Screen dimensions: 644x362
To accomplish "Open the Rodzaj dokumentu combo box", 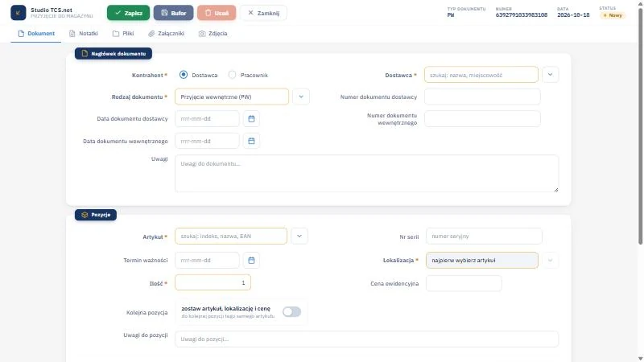I will 232,97.
